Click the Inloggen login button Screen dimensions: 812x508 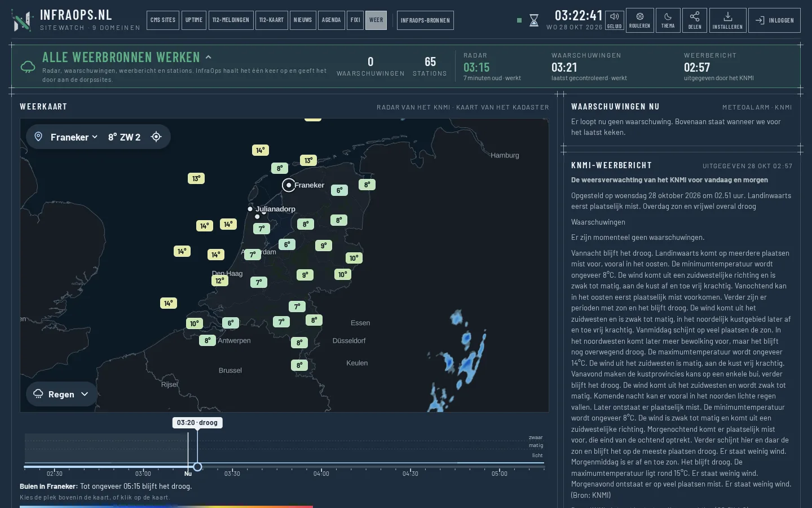click(774, 20)
